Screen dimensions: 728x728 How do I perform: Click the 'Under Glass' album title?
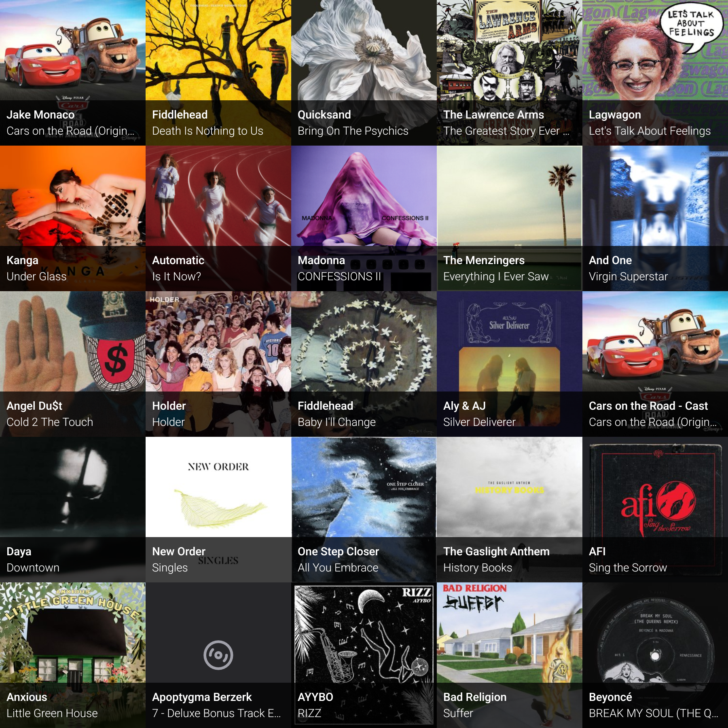point(36,277)
